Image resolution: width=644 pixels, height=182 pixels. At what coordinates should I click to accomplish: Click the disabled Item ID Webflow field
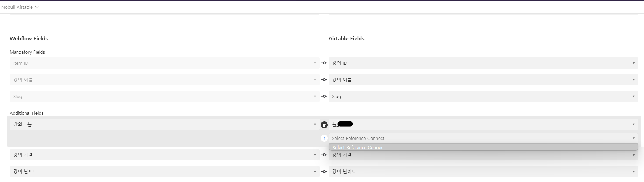pyautogui.click(x=165, y=63)
